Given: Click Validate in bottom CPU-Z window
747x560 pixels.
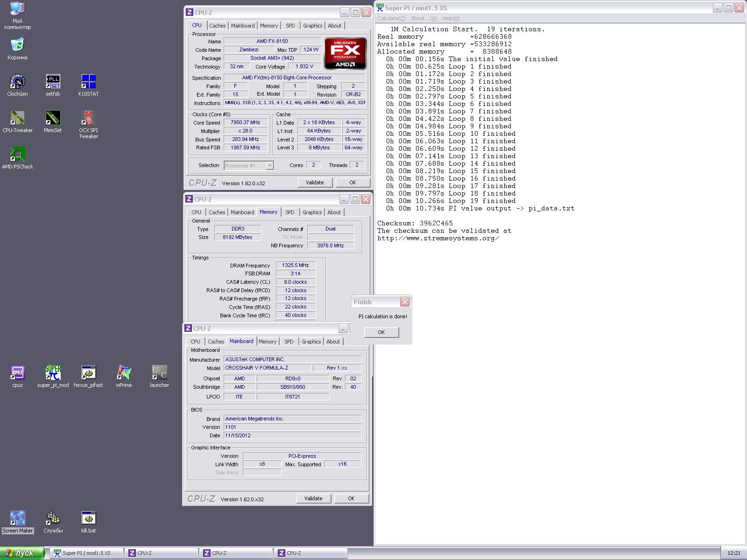Looking at the screenshot, I should click(313, 498).
